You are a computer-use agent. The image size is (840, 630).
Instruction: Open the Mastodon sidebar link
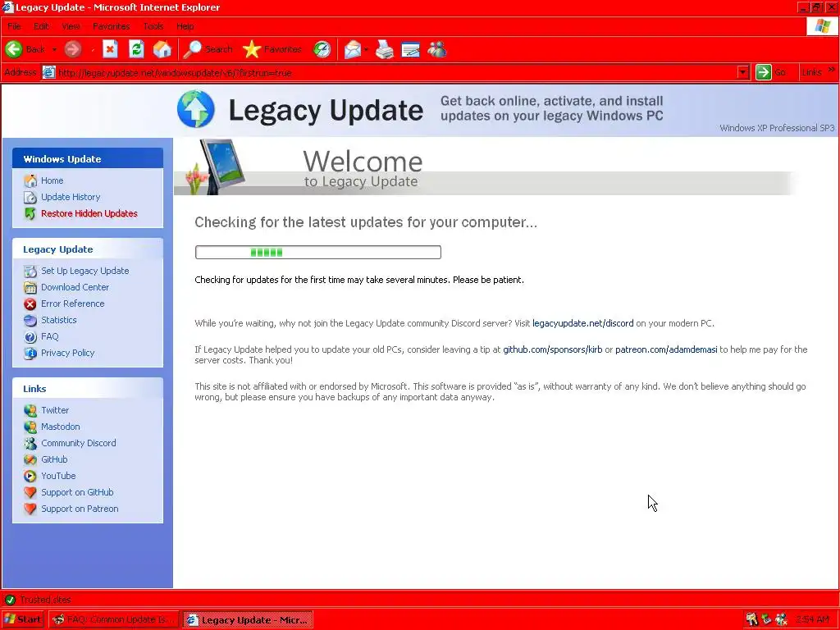tap(61, 427)
